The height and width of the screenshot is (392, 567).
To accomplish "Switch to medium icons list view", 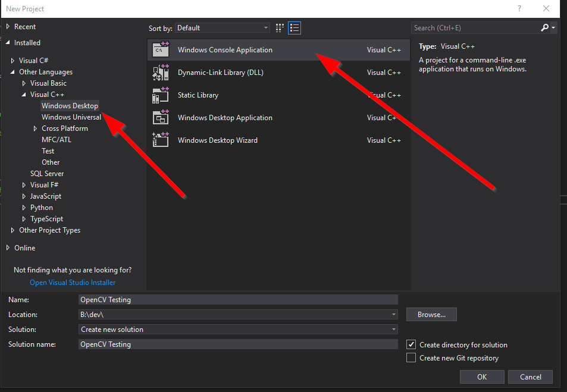I will click(x=295, y=28).
